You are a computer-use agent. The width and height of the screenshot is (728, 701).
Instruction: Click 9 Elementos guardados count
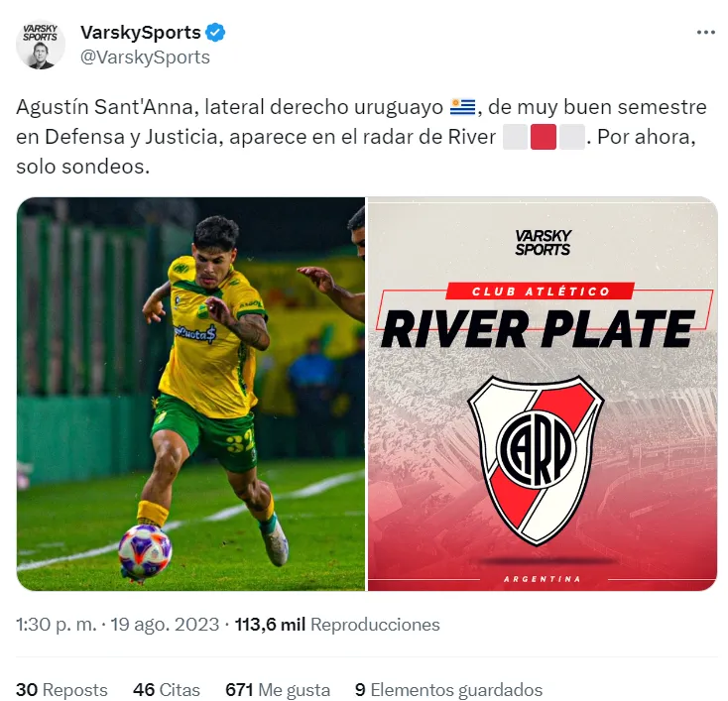448,690
